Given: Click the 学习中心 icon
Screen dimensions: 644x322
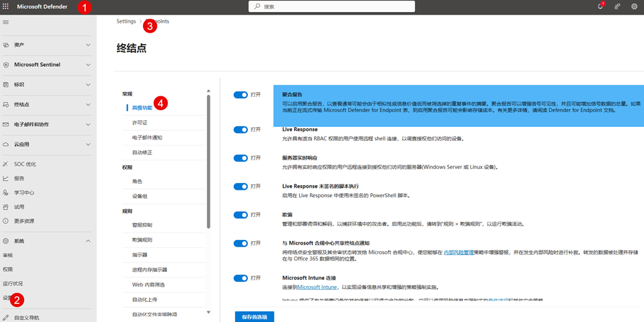Looking at the screenshot, I should [6, 192].
